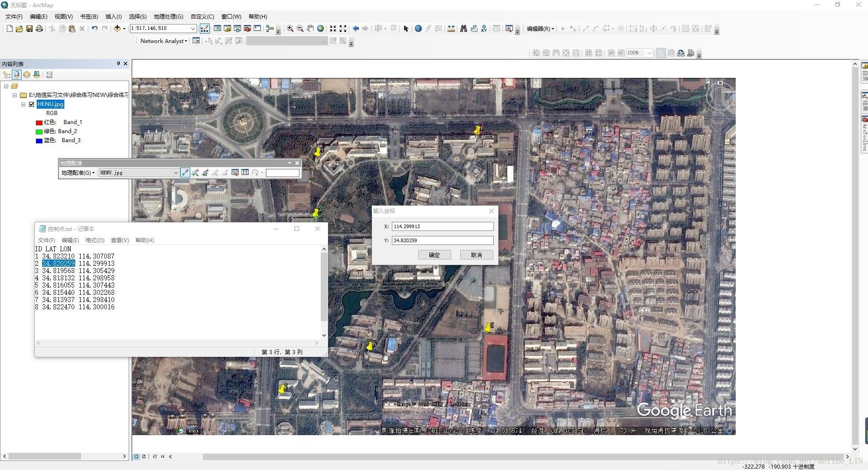Viewport: 868px width, 470px height.
Task: Click the Go To XY icon
Action: 484,29
